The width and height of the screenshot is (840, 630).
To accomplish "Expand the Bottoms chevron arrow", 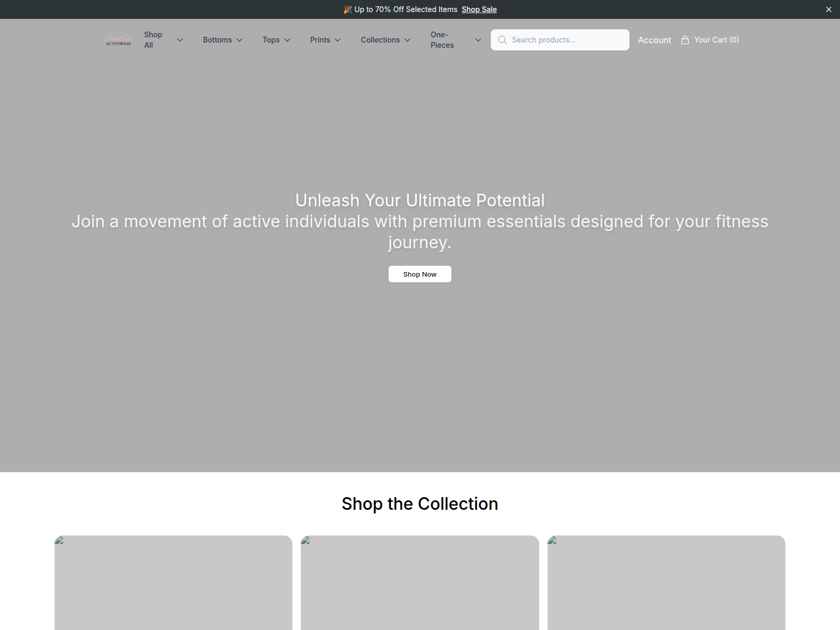I will point(239,40).
